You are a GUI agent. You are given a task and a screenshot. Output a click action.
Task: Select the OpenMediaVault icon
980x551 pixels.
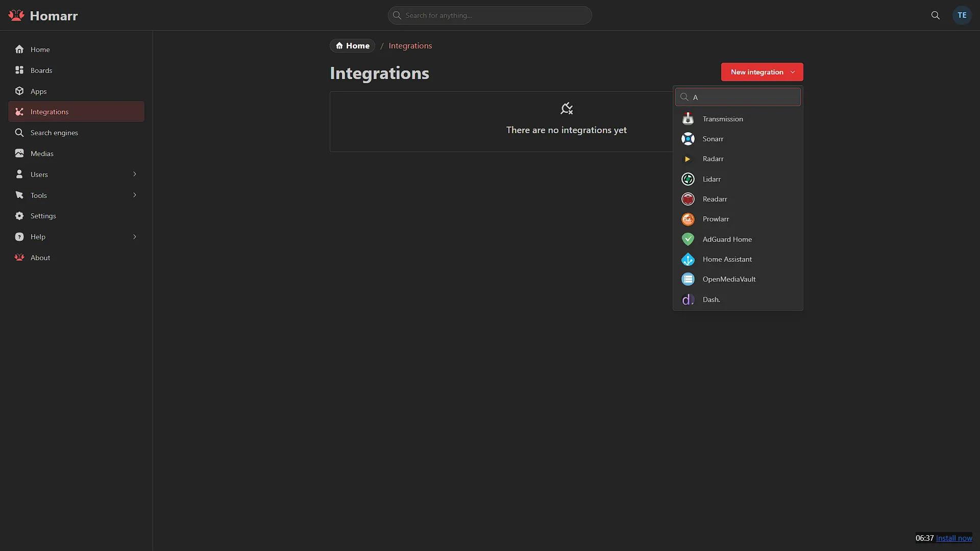tap(688, 280)
